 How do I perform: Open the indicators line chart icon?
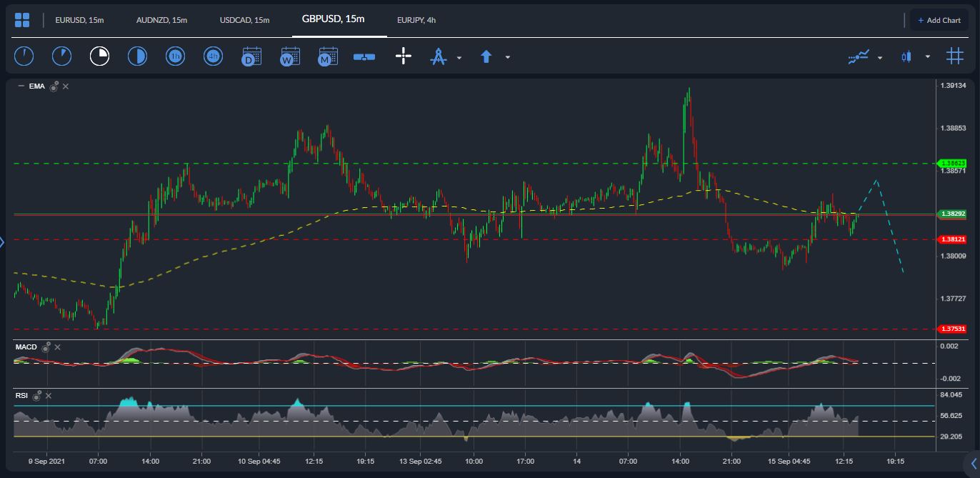pyautogui.click(x=859, y=56)
